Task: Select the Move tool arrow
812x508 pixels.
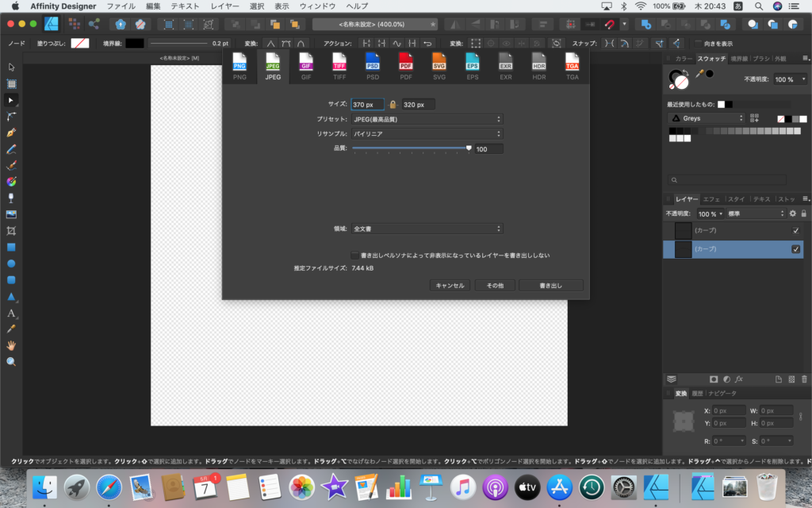Action: coord(11,67)
